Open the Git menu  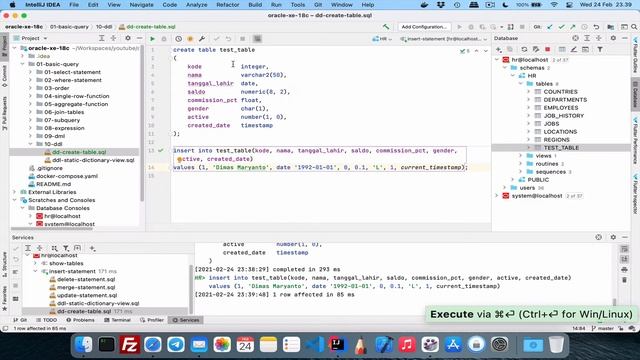pos(318,5)
